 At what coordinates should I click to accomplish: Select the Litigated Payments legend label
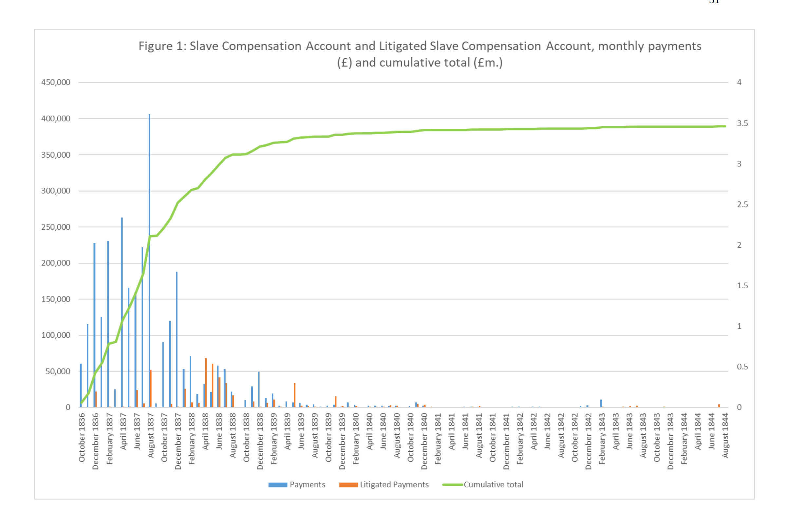click(394, 484)
